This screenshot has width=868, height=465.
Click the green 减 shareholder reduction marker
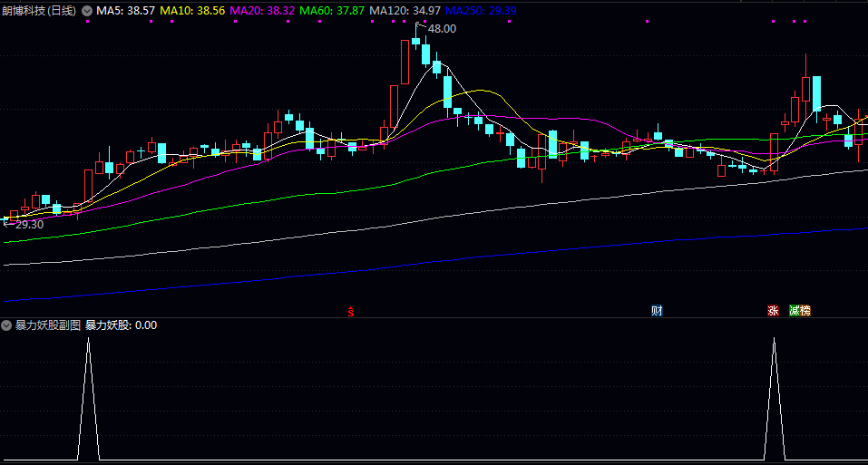click(x=795, y=311)
